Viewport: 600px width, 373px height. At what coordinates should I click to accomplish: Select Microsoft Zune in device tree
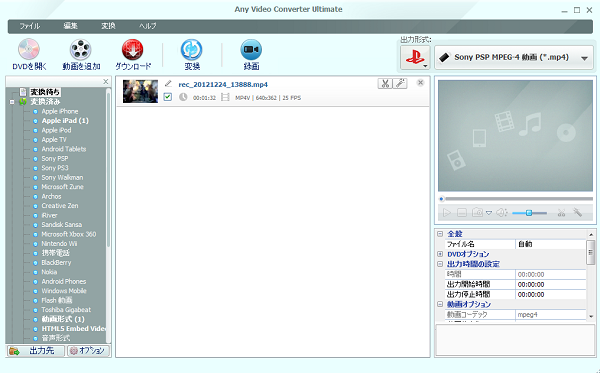62,187
